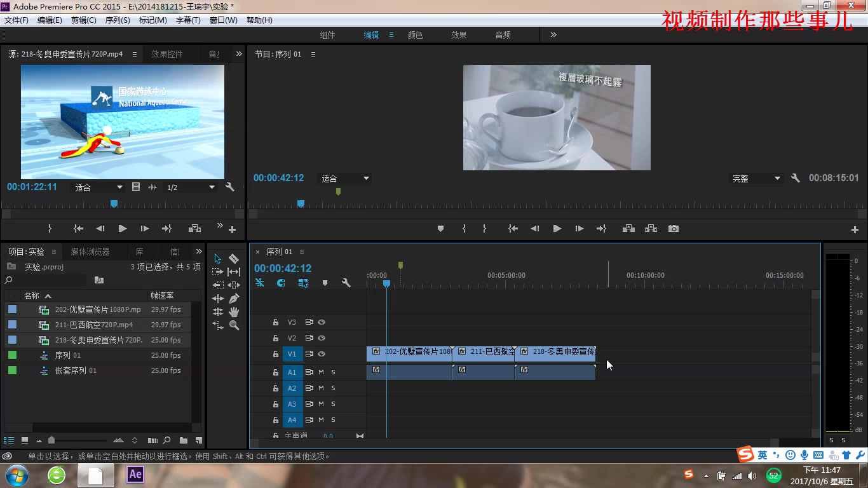Image resolution: width=868 pixels, height=488 pixels.
Task: Click sequence item 嵌套序列 01
Action: [76, 370]
